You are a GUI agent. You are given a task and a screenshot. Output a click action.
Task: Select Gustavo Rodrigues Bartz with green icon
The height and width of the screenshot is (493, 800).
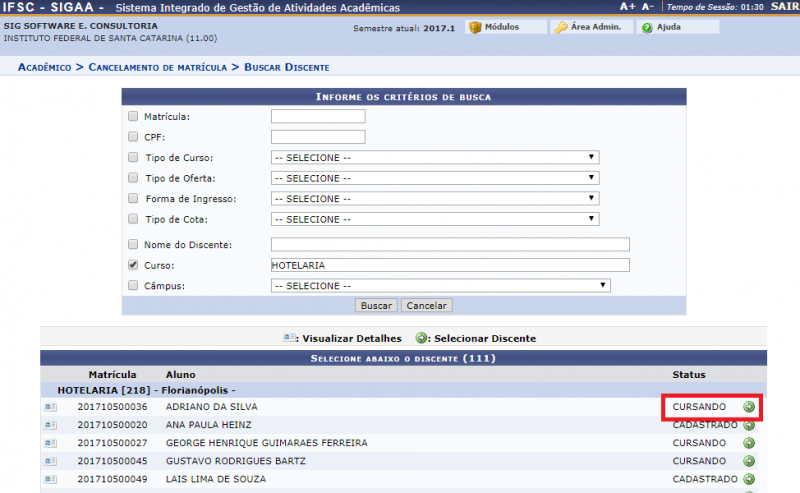pyautogui.click(x=749, y=461)
